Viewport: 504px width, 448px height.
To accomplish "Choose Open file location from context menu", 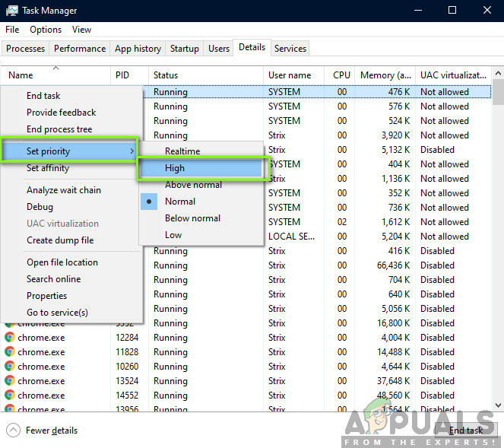I will [62, 262].
